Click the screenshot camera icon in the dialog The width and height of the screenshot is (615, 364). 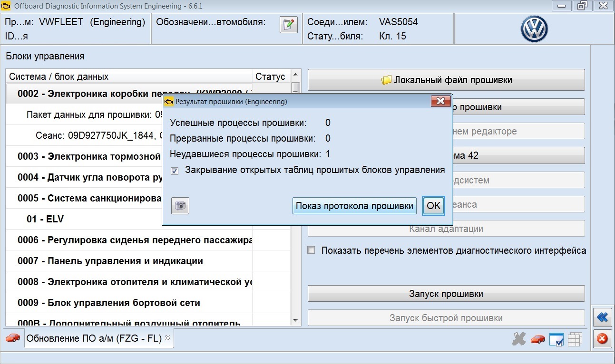[x=180, y=206]
